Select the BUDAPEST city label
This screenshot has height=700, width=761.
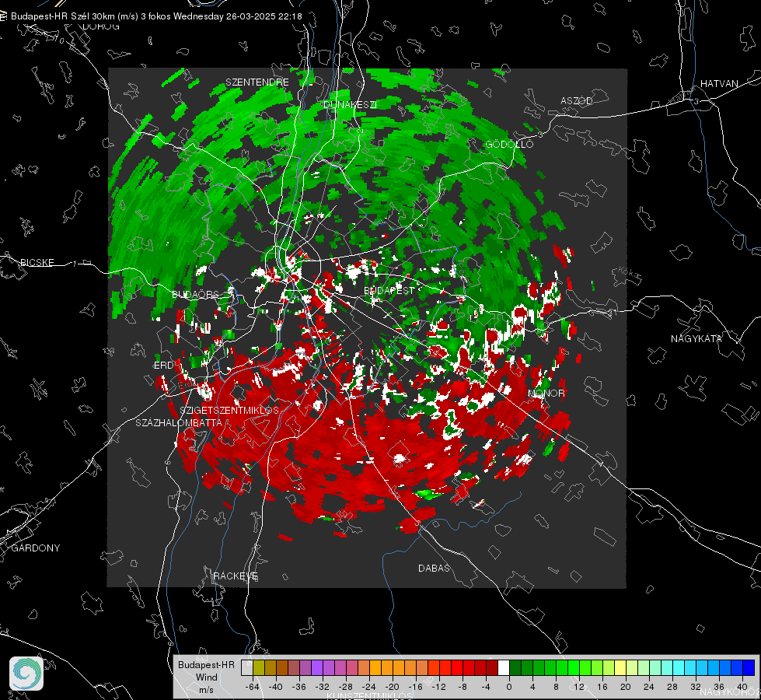click(389, 290)
